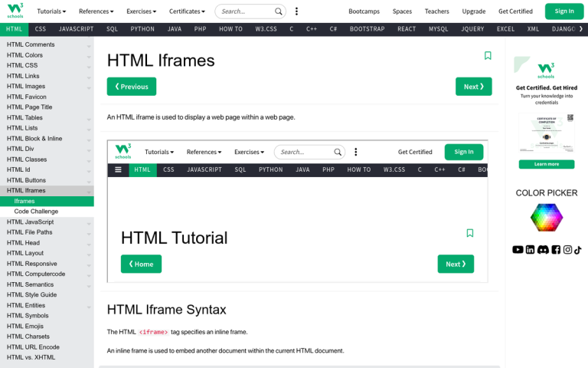Click the certificate thumbnail image

pos(547,133)
